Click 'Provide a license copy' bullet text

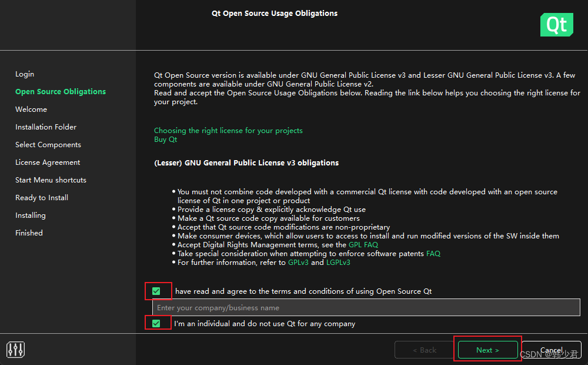pos(272,210)
